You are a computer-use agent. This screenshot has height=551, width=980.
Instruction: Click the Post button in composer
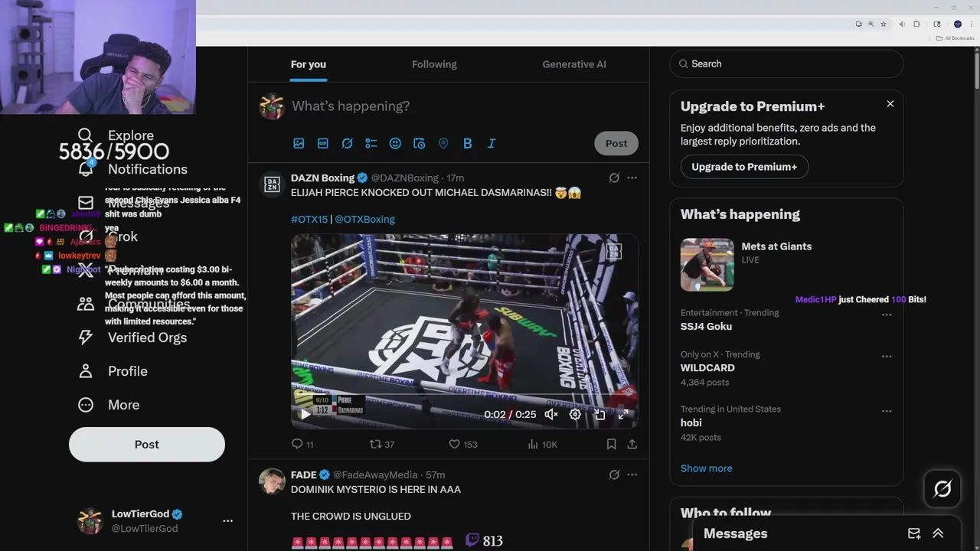pos(616,143)
